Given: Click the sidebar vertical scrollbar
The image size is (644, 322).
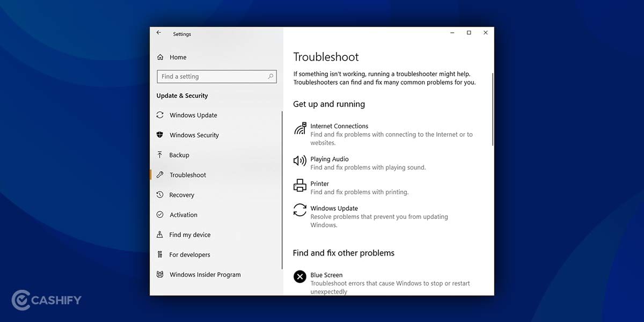Looking at the screenshot, I should 282,190.
